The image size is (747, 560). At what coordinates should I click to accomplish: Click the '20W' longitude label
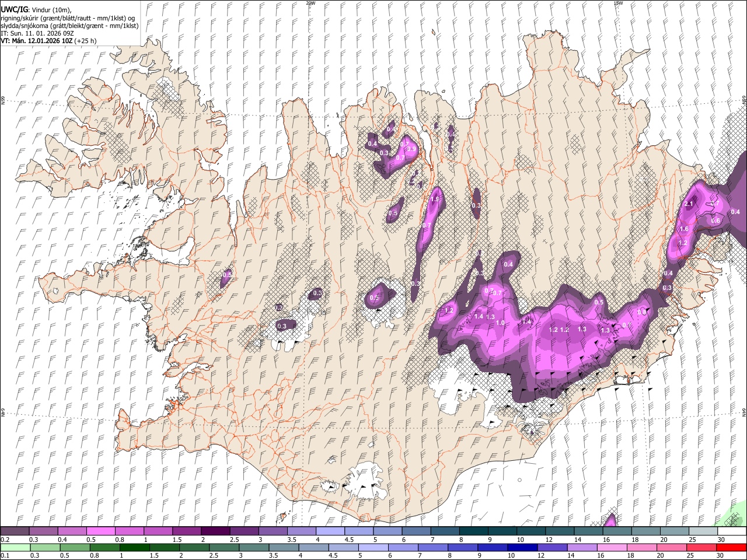[x=310, y=3]
